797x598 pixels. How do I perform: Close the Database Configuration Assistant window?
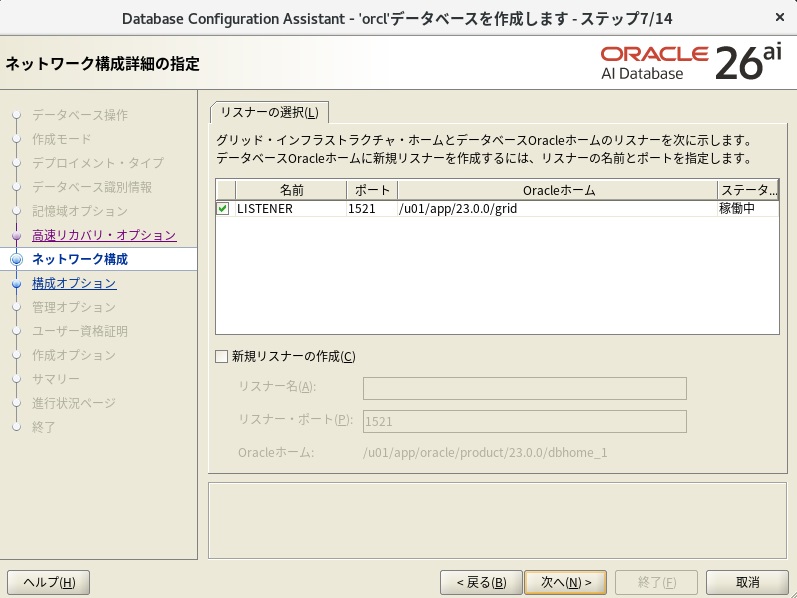780,17
